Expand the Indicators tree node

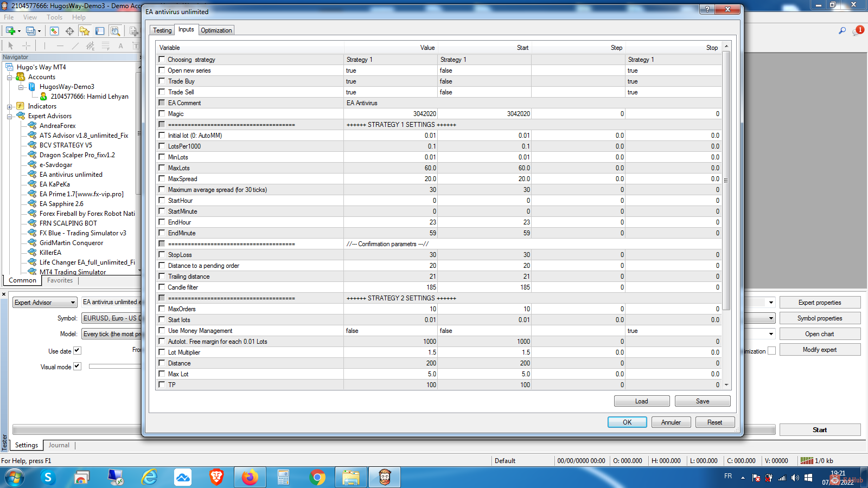(9, 106)
